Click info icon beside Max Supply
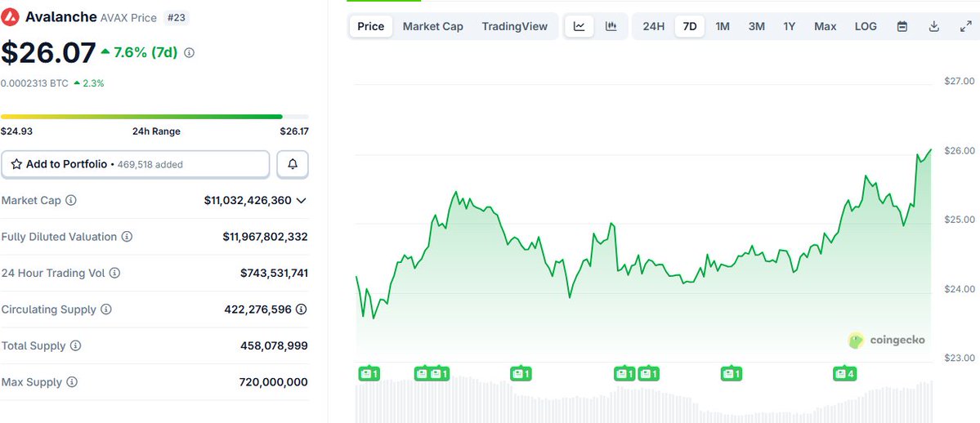 [72, 382]
